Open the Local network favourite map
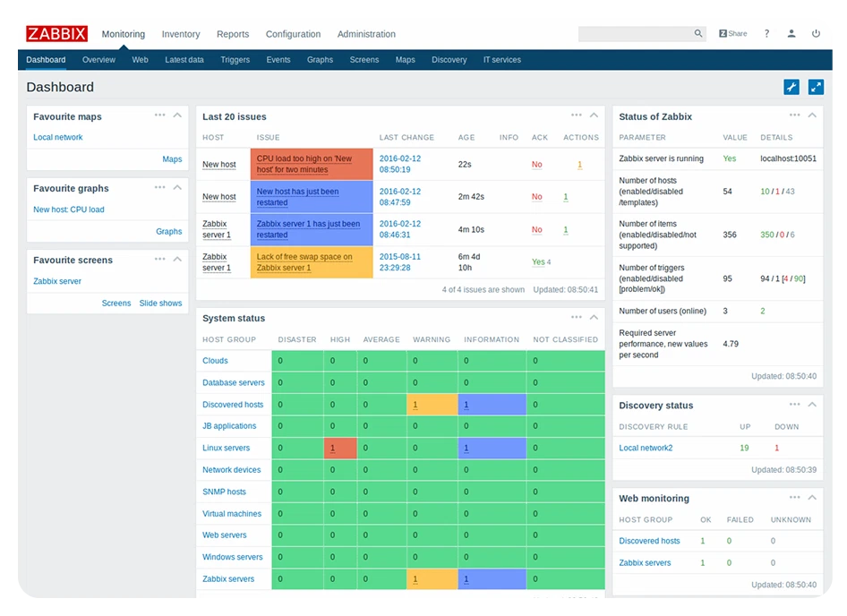847x616 pixels. point(58,137)
